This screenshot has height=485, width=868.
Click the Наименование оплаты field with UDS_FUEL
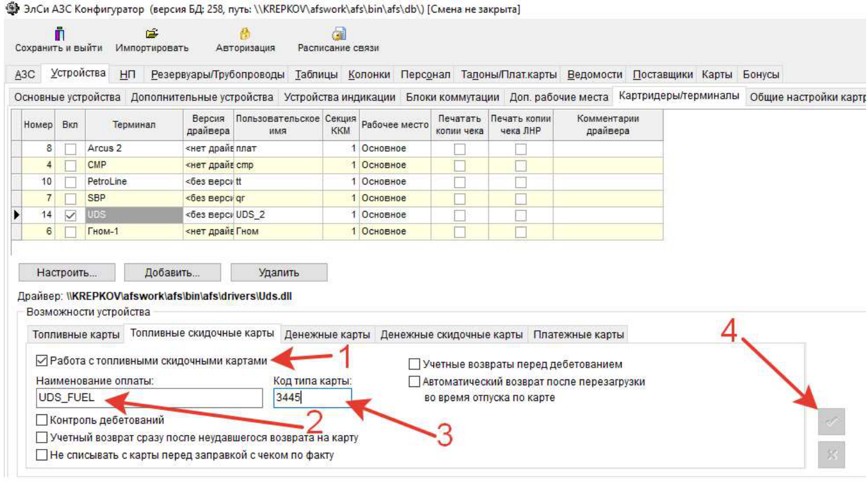coord(149,398)
